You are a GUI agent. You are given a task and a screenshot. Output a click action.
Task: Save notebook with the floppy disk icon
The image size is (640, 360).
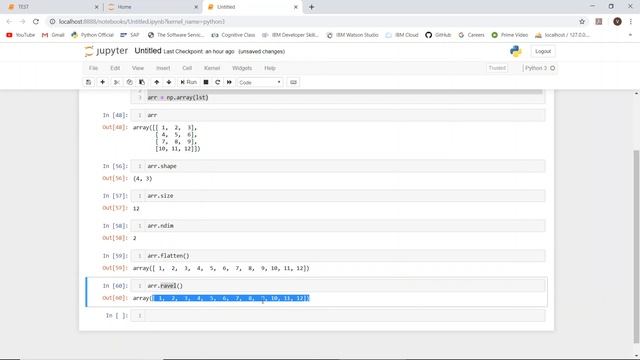(x=89, y=82)
